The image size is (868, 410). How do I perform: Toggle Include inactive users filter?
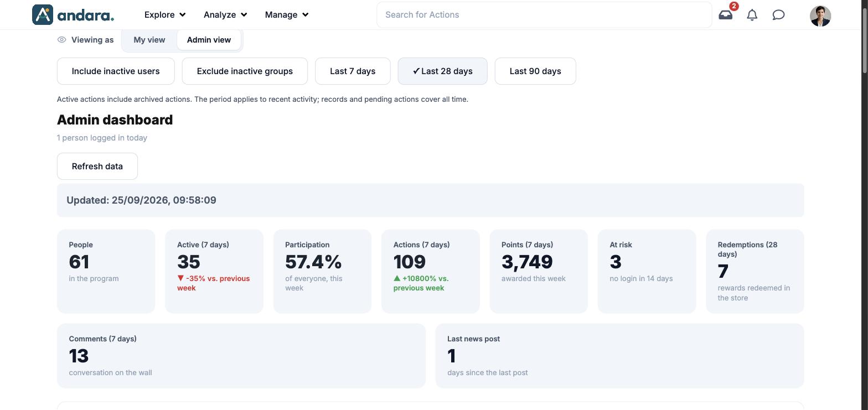(116, 71)
